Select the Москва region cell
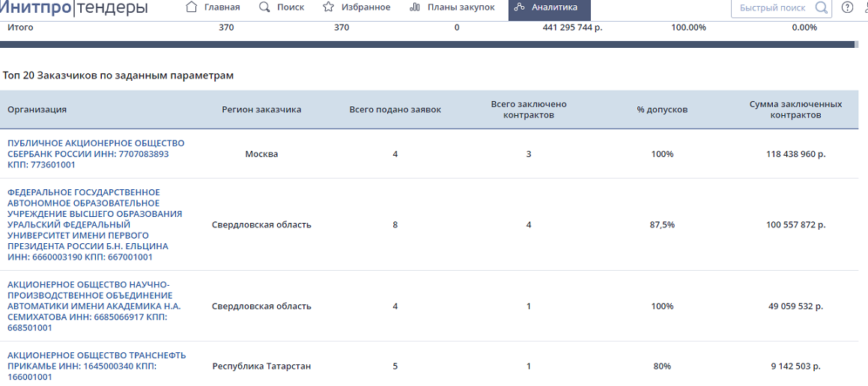 point(262,154)
